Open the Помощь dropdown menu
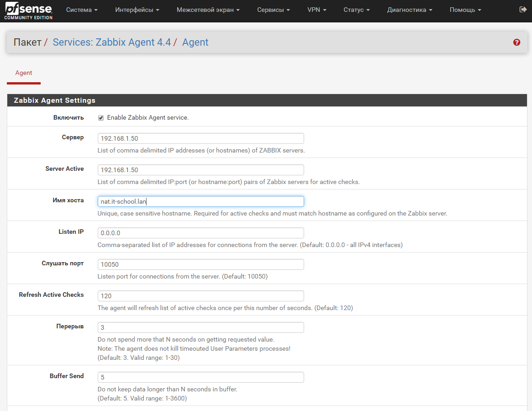Image resolution: width=532 pixels, height=411 pixels. [465, 10]
